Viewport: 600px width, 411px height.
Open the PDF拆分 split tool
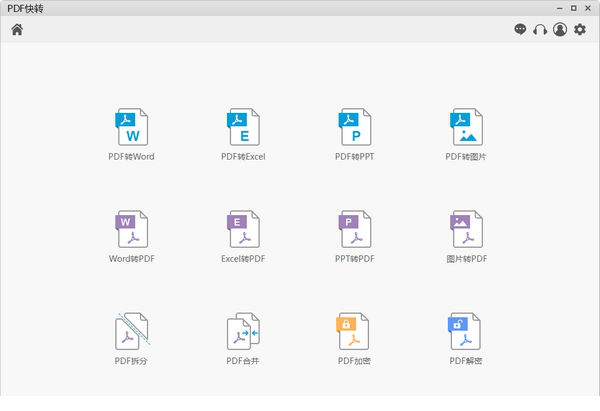coord(132,331)
